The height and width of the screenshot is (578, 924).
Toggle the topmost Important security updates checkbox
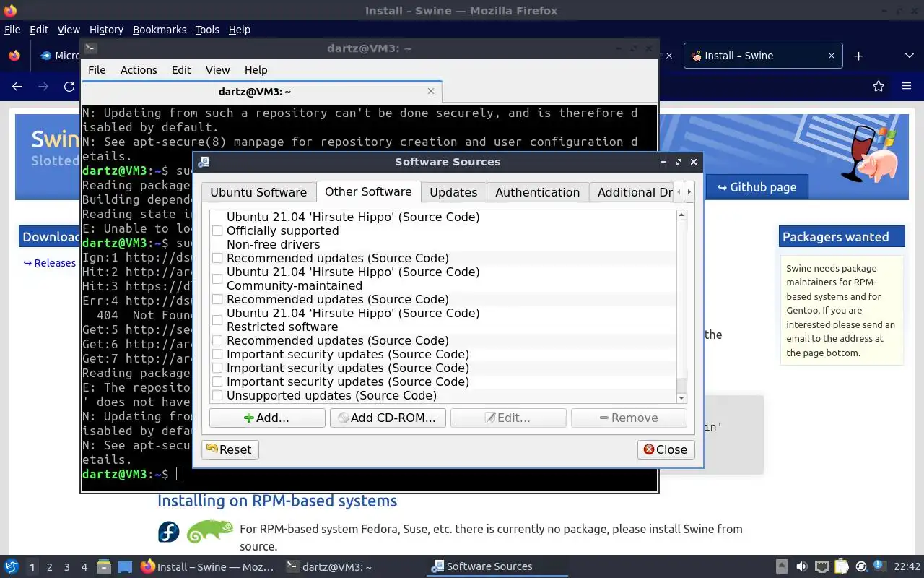click(x=217, y=354)
